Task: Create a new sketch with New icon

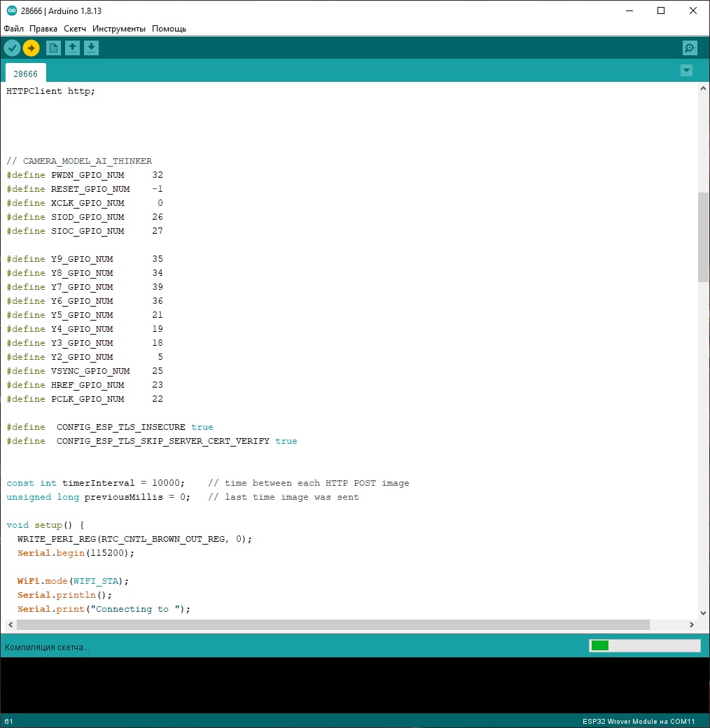Action: click(x=53, y=48)
